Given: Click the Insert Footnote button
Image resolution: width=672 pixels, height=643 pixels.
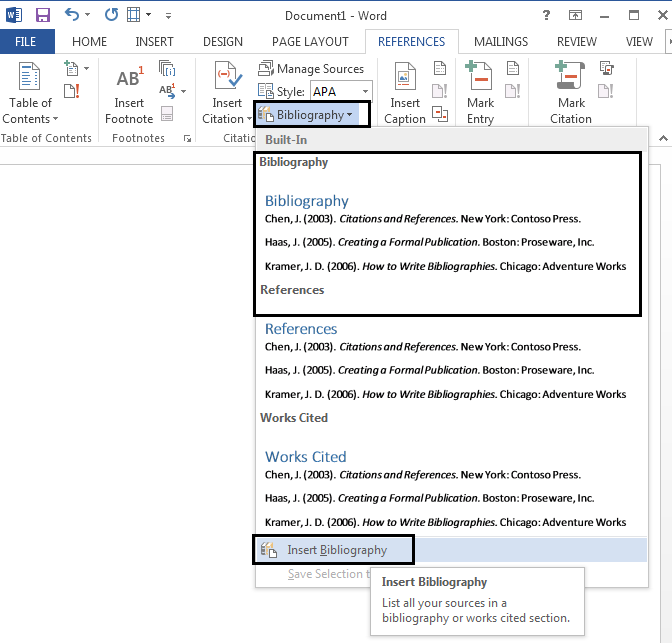Looking at the screenshot, I should (129, 93).
